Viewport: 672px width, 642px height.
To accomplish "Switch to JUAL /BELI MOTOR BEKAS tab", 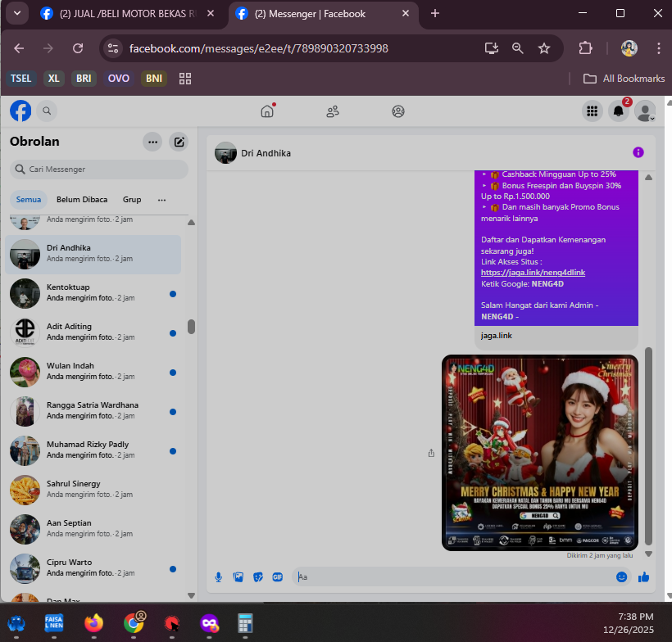I will [x=126, y=14].
